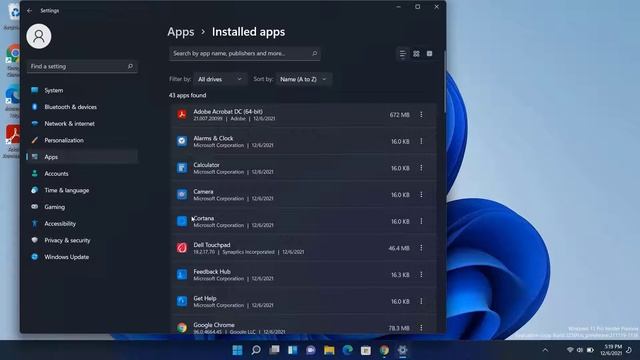The image size is (640, 360).
Task: Open Microsoft Edge on taskbar
Action: point(347,350)
